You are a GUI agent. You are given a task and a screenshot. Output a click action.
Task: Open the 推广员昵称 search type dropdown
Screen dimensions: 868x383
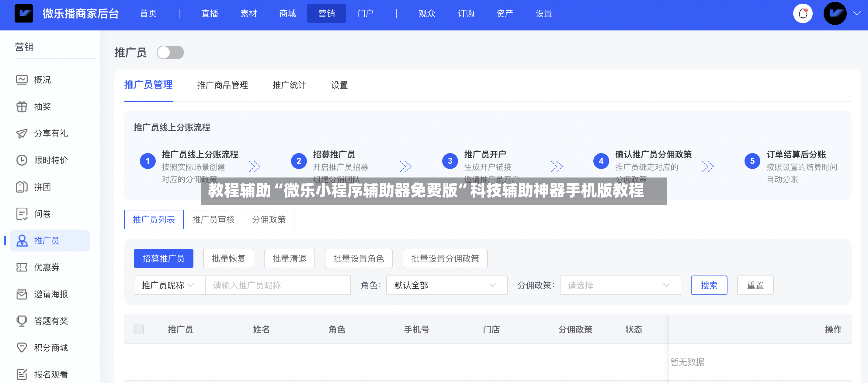[169, 286]
